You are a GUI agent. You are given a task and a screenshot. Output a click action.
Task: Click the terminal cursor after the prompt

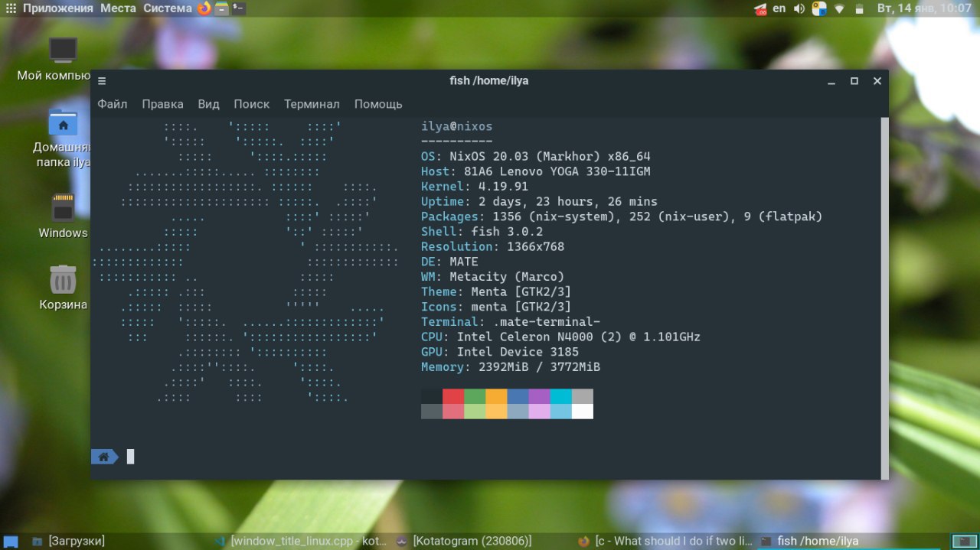(130, 457)
